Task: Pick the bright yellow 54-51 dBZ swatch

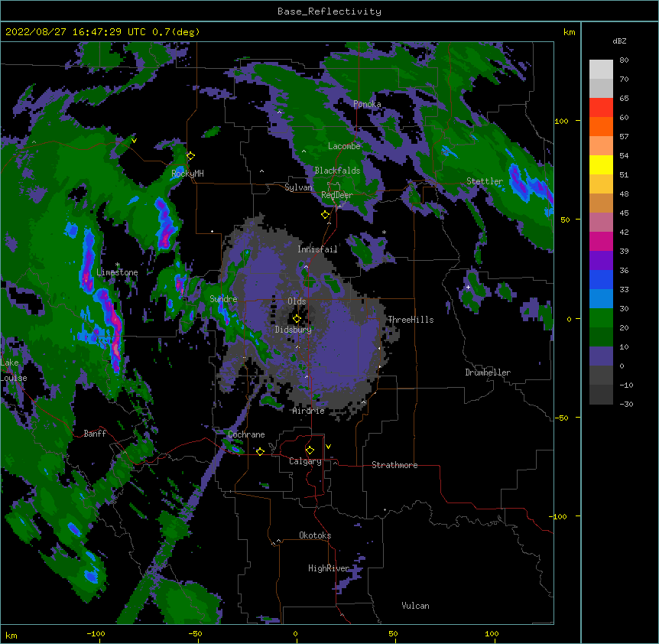Action: point(601,164)
